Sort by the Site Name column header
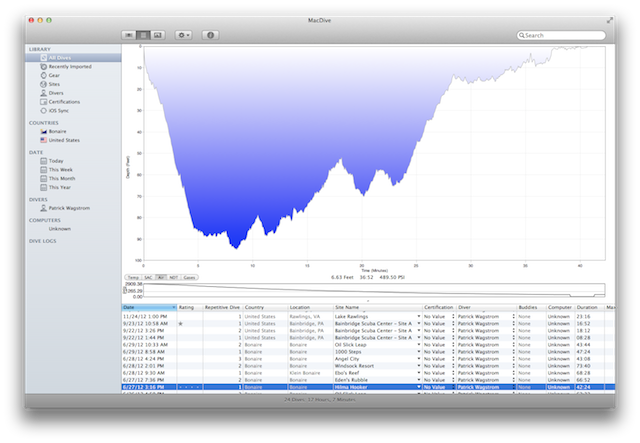 click(378, 307)
